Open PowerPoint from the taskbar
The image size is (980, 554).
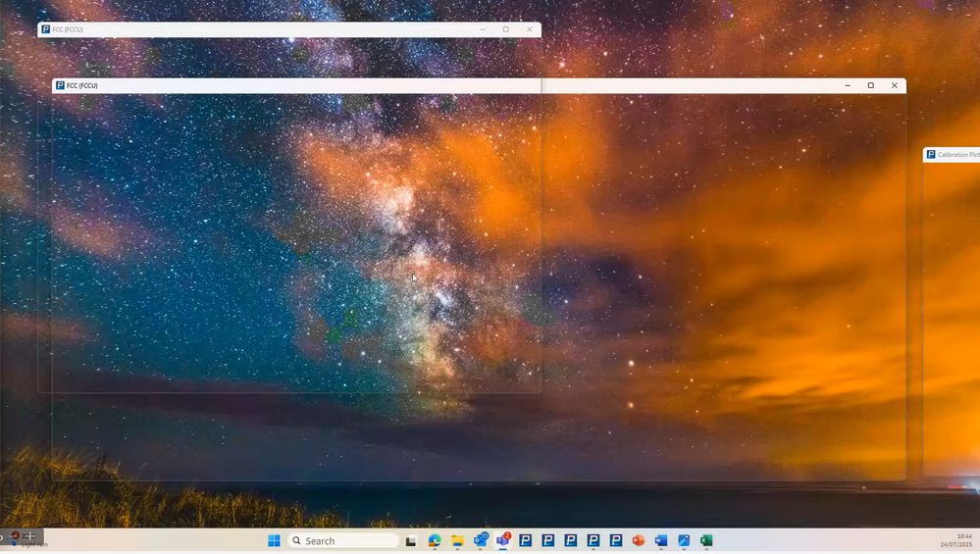coord(638,541)
